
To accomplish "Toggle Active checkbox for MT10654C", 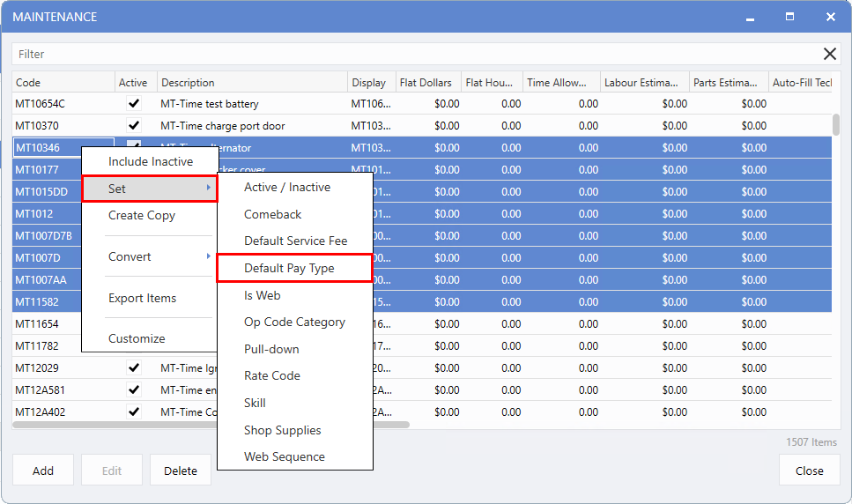I will point(134,103).
